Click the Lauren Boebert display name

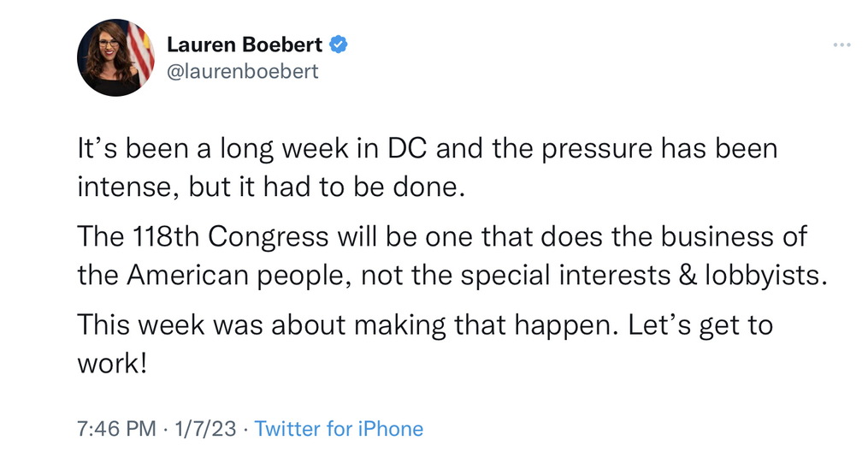pos(245,45)
